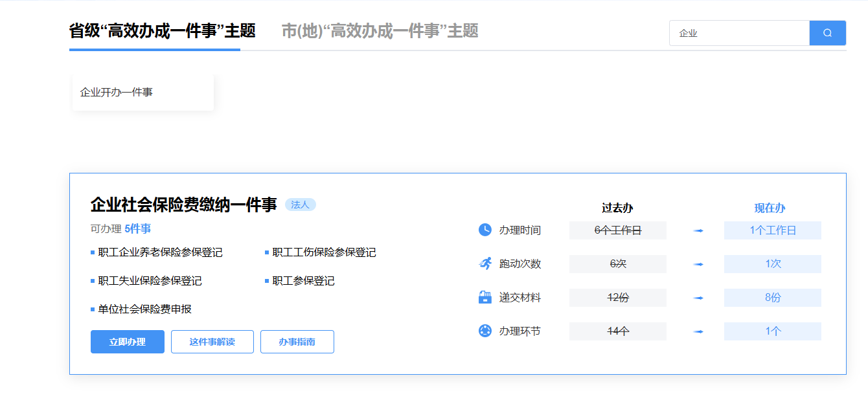Switch to 市(地)“高效办成一件事”主题 tab
Screen dimensions: 868x400
(x=380, y=31)
